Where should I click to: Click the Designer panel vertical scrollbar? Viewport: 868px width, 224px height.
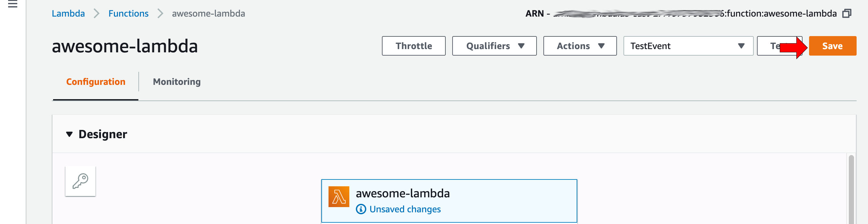[851, 188]
